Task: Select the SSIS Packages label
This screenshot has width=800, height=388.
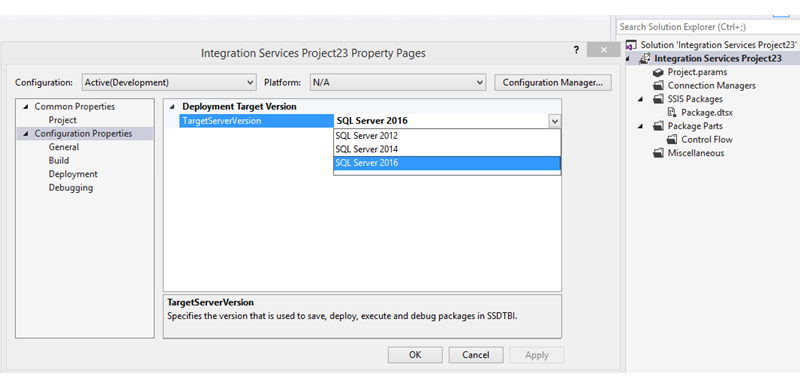Action: click(x=695, y=99)
